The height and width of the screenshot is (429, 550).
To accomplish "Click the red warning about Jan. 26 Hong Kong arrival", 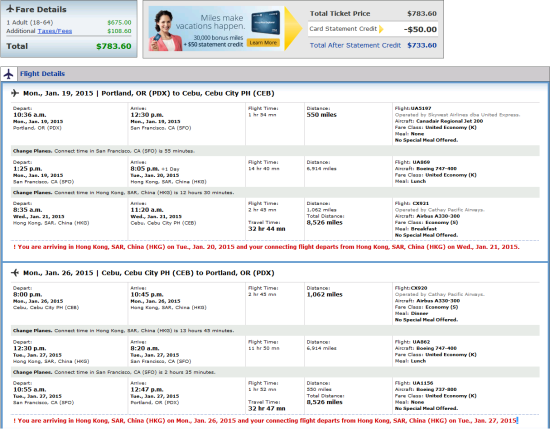I will point(265,420).
